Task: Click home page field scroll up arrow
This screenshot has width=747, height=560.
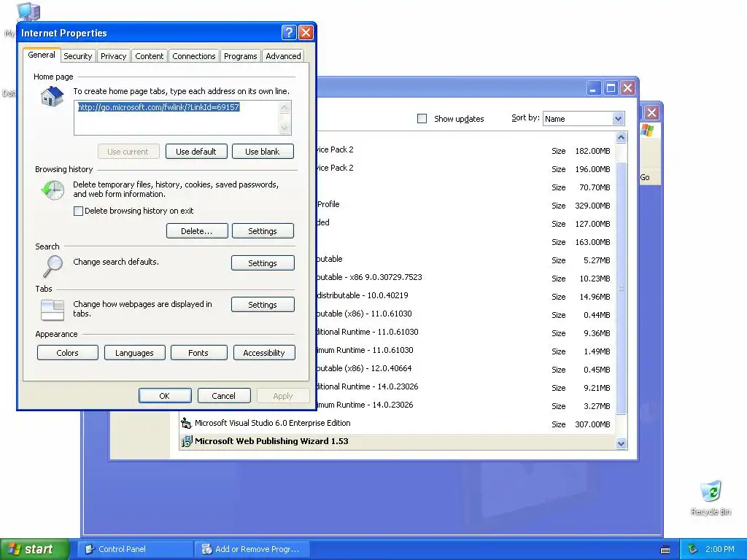Action: tap(285, 107)
